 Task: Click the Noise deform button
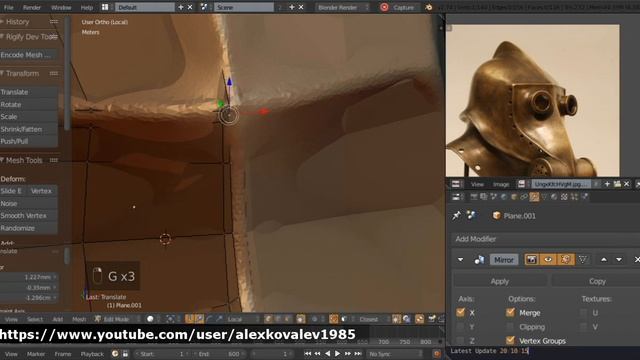pyautogui.click(x=28, y=203)
